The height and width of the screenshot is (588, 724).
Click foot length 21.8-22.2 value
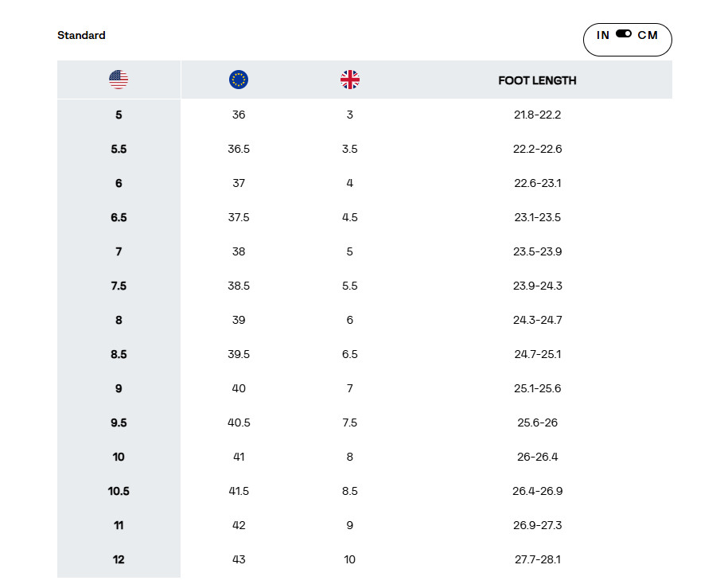[x=537, y=115]
